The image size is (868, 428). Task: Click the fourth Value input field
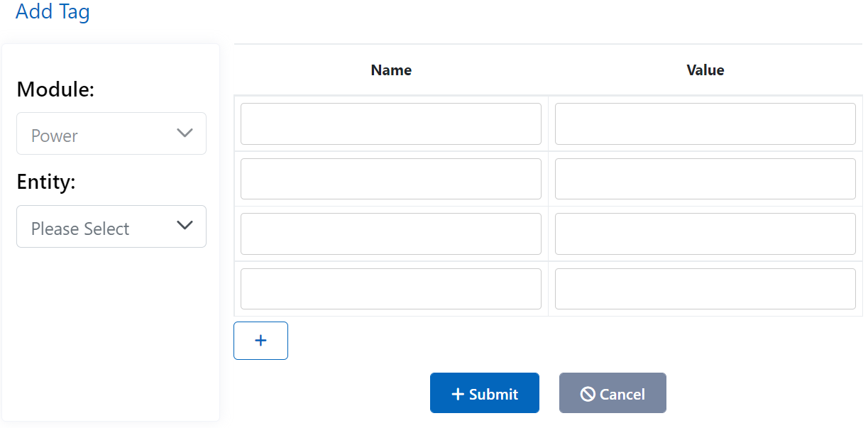point(705,288)
